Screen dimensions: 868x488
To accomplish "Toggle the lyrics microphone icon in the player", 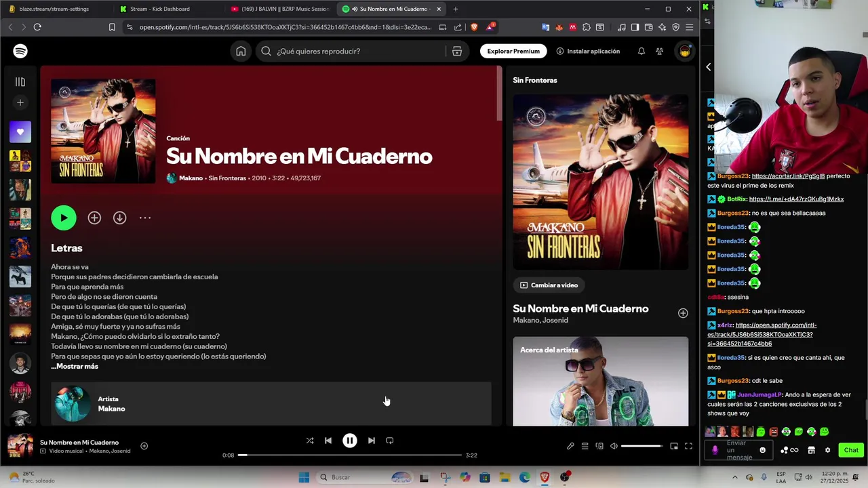I will point(570,446).
